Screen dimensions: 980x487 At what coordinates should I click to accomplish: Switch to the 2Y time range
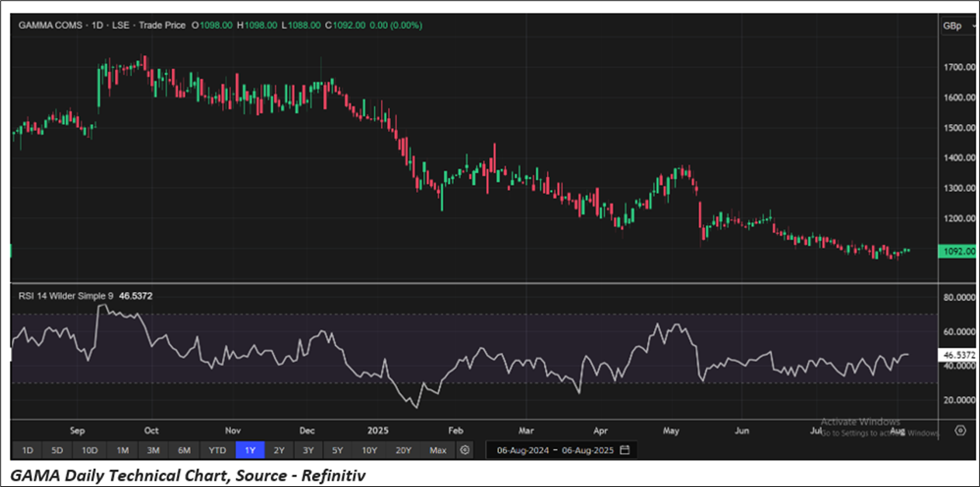click(279, 450)
